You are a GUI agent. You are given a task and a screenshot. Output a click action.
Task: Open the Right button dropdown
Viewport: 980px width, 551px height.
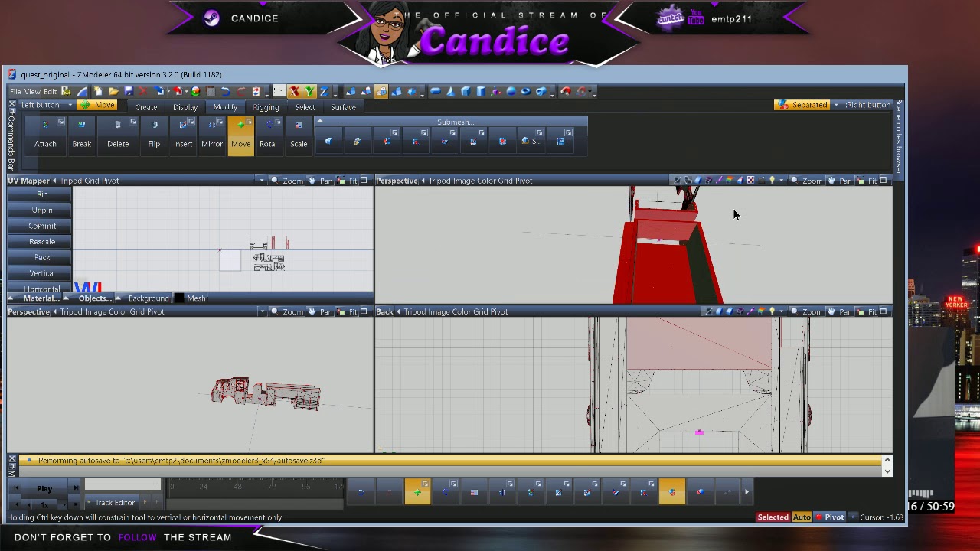[x=836, y=105]
